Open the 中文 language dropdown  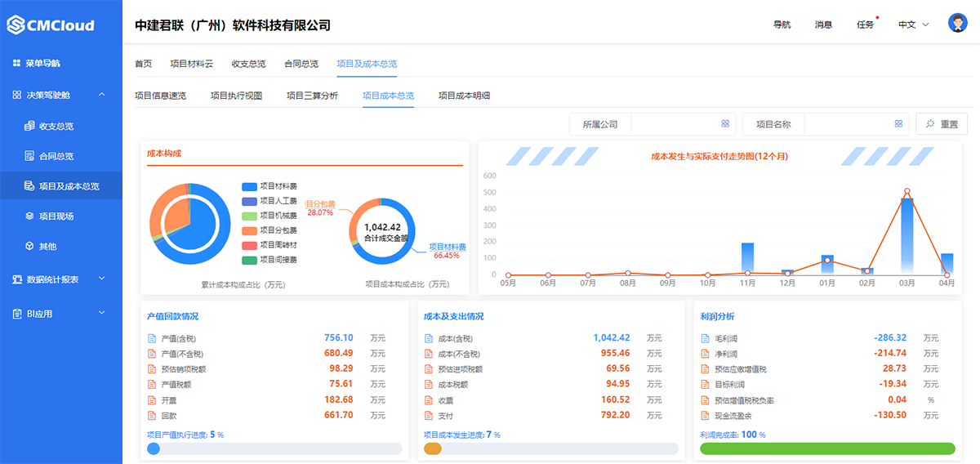pos(914,25)
